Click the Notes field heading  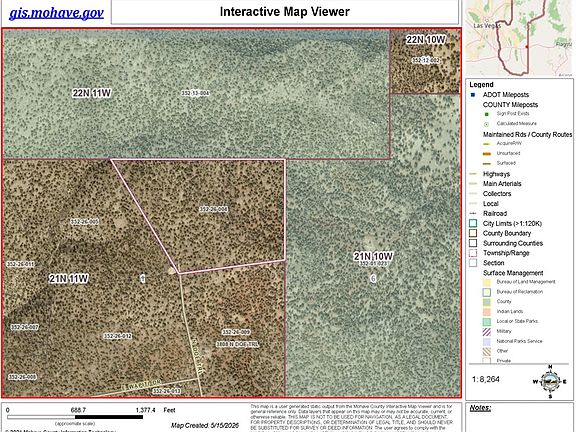(480, 408)
